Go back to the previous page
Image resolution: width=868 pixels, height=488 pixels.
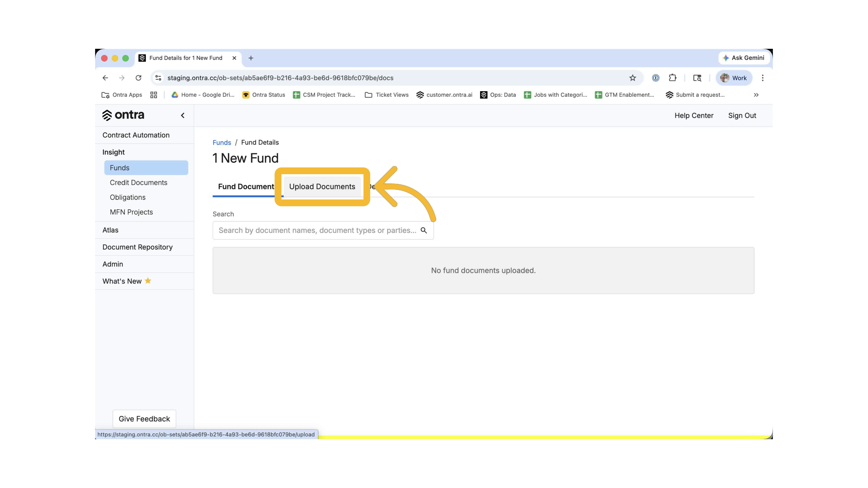(106, 78)
